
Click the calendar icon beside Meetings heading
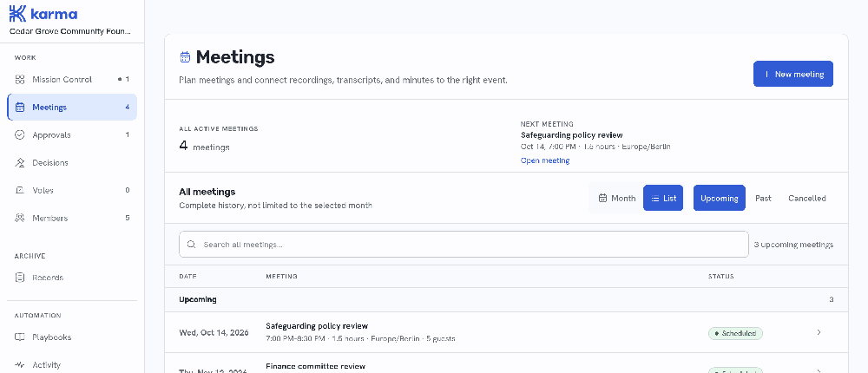(x=185, y=57)
